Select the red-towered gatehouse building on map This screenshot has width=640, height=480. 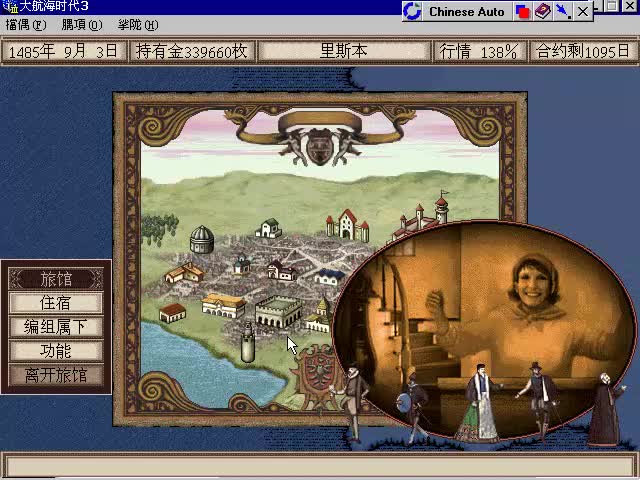coord(347,225)
